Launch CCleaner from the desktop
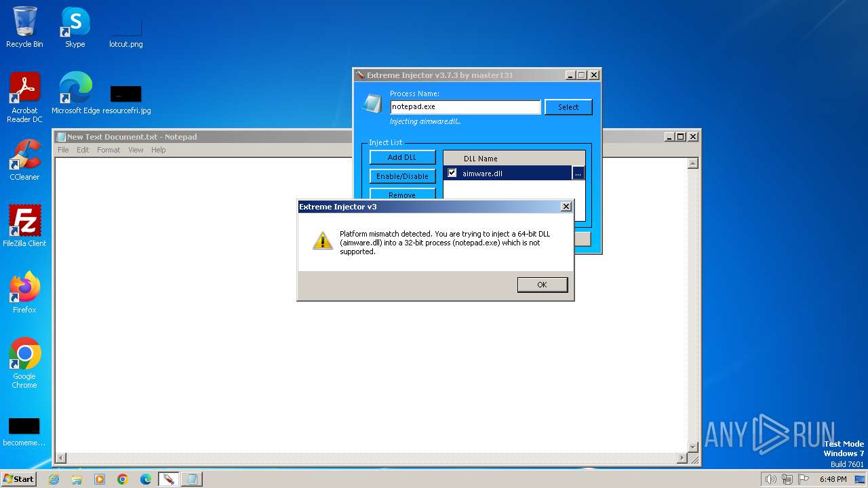Viewport: 868px width, 488px height. [x=24, y=160]
